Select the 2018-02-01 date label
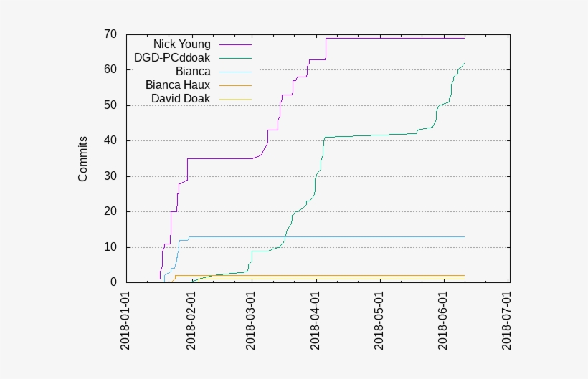 pos(190,320)
